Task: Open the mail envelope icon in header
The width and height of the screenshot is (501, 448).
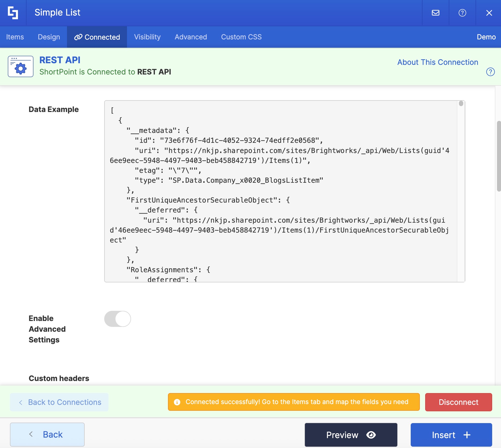Action: (436, 13)
